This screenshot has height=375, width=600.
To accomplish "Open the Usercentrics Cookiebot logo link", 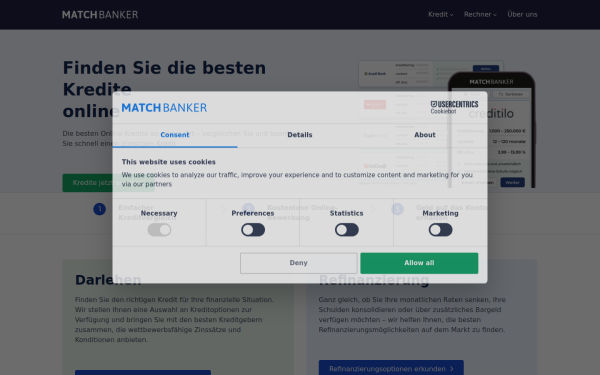I will click(x=454, y=108).
